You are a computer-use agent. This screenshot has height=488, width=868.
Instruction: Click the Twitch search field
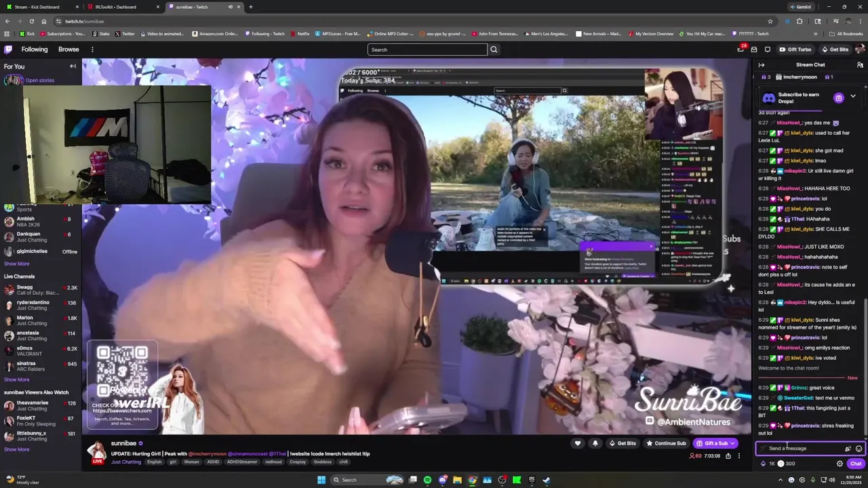427,49
